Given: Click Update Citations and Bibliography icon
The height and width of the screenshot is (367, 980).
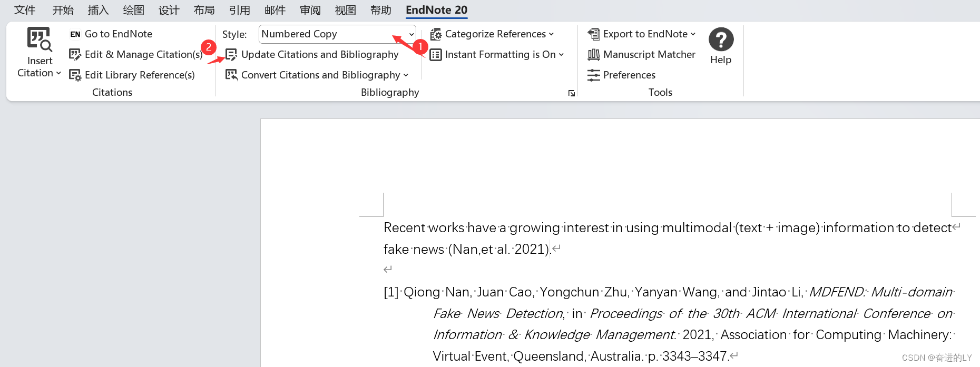Looking at the screenshot, I should click(x=231, y=55).
